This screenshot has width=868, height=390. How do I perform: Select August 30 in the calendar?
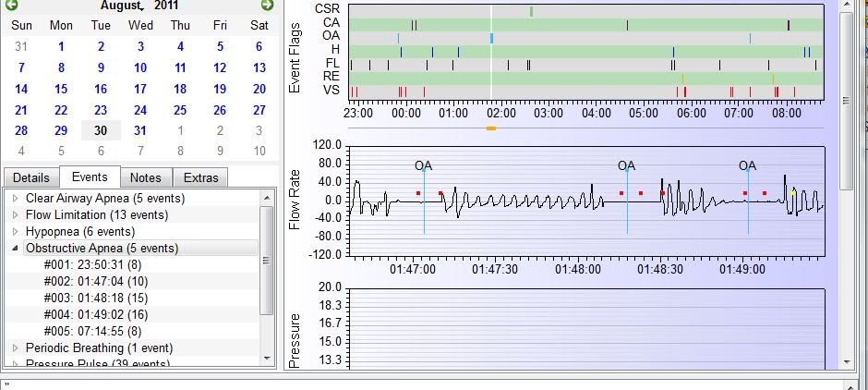pos(101,130)
